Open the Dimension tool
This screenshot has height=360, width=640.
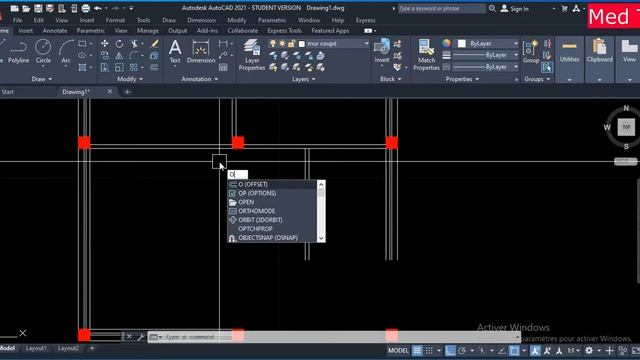click(x=201, y=51)
